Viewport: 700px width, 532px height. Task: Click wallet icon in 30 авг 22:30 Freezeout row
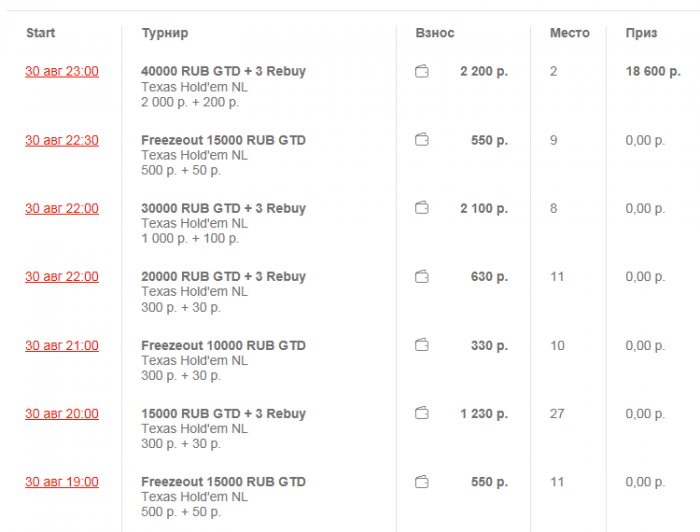(422, 140)
